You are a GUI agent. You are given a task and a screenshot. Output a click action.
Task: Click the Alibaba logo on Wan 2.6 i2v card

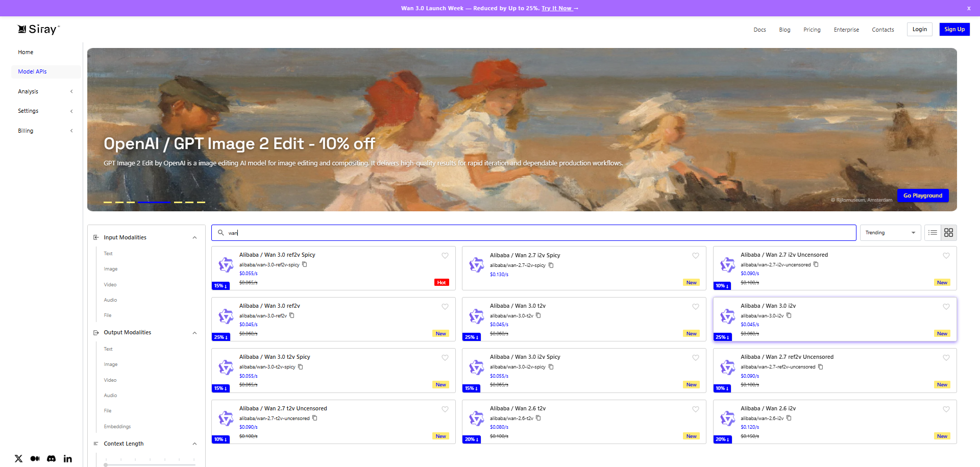(x=727, y=419)
